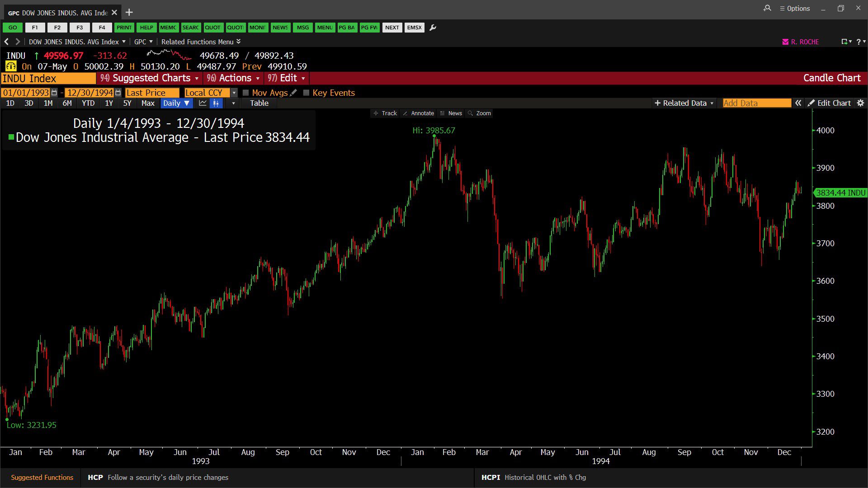
Task: Enable the Key Events checkbox
Action: [x=306, y=93]
